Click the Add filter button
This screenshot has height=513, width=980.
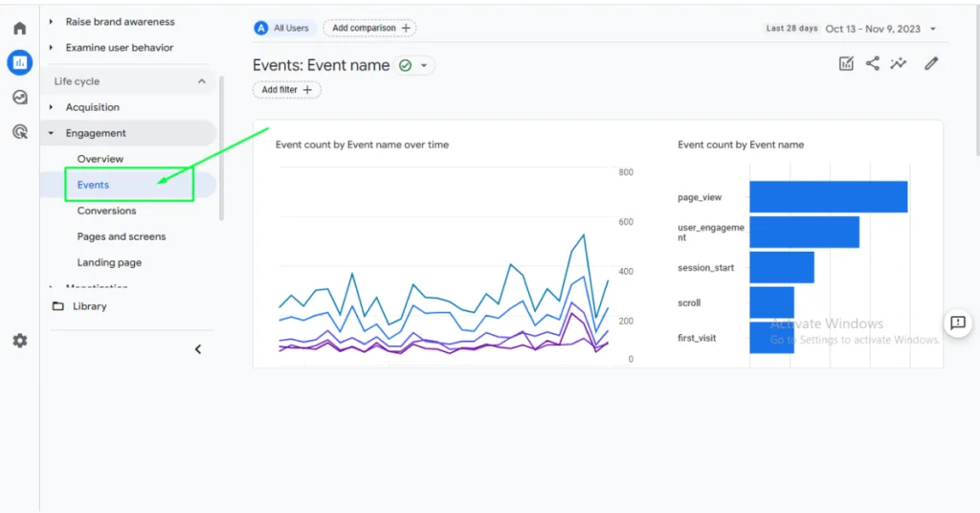287,90
